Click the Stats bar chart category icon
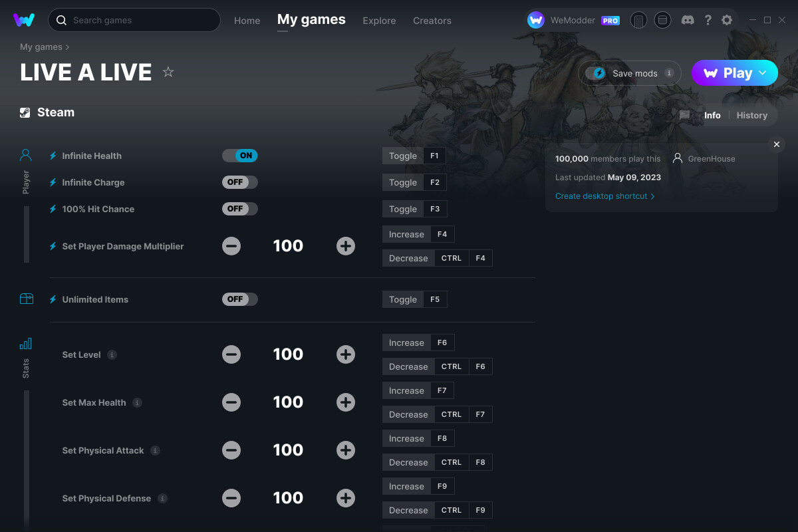This screenshot has width=798, height=532. (x=26, y=344)
